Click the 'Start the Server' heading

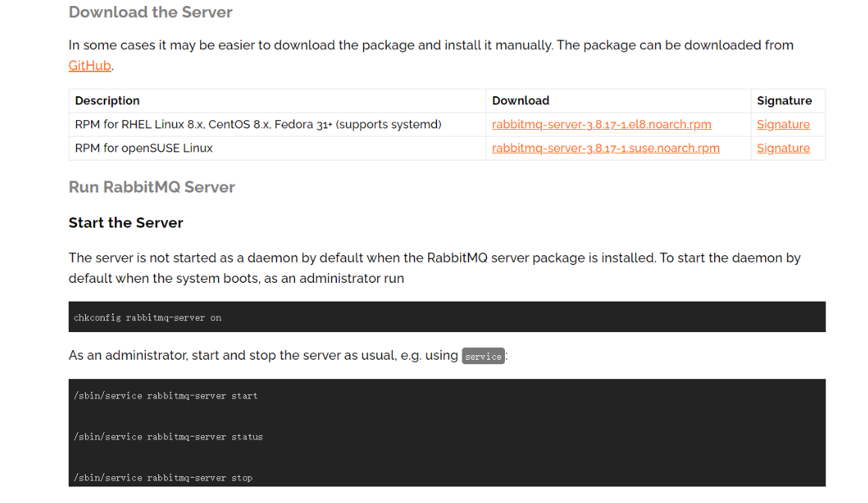tap(125, 222)
